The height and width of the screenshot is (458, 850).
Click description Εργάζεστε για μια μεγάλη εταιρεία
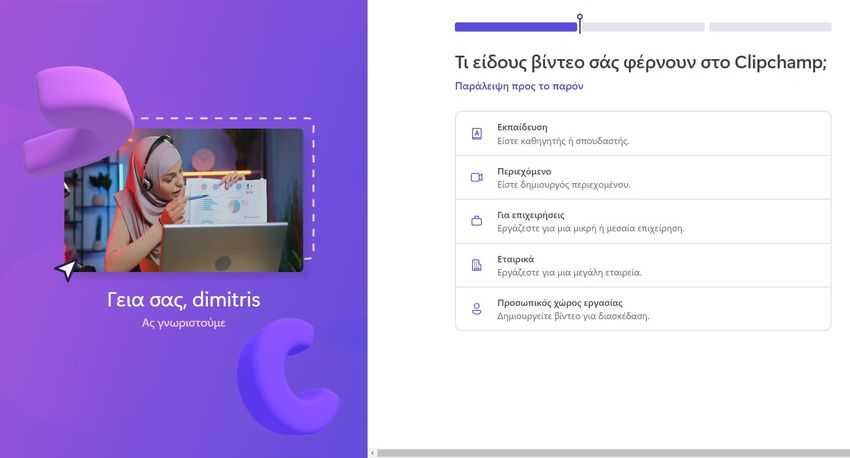pos(569,273)
